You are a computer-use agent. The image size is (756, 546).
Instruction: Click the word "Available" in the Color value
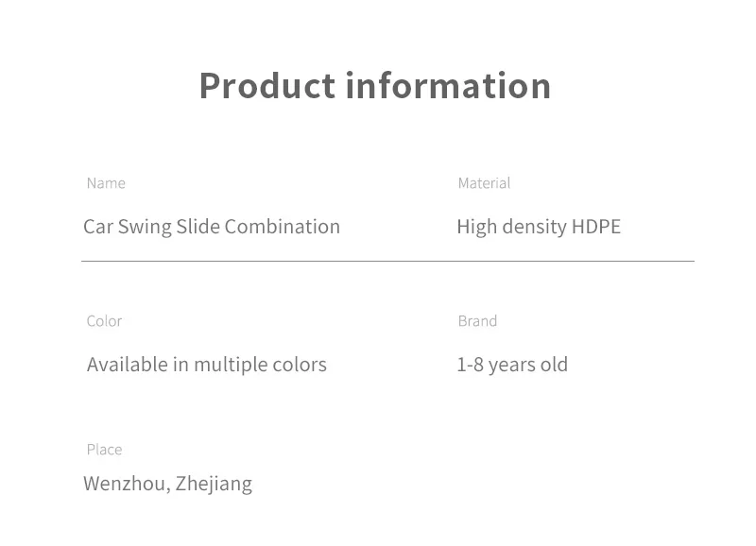pyautogui.click(x=127, y=365)
